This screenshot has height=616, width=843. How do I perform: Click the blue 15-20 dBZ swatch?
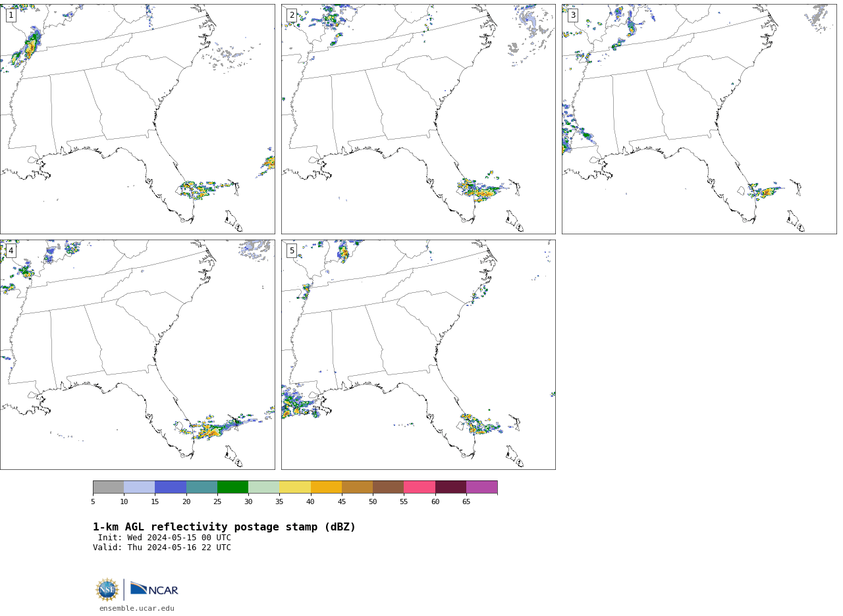click(171, 487)
